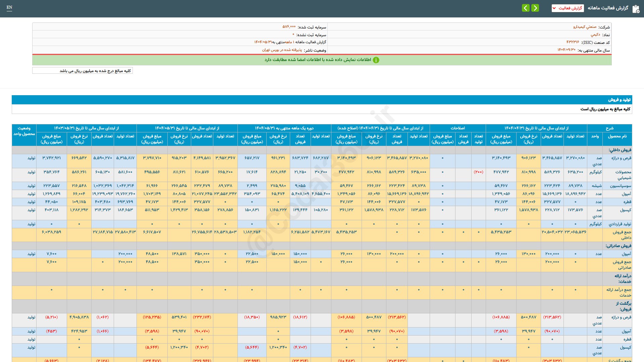Click the clipboard report icon in header
This screenshot has width=644, height=362.
click(x=636, y=9)
